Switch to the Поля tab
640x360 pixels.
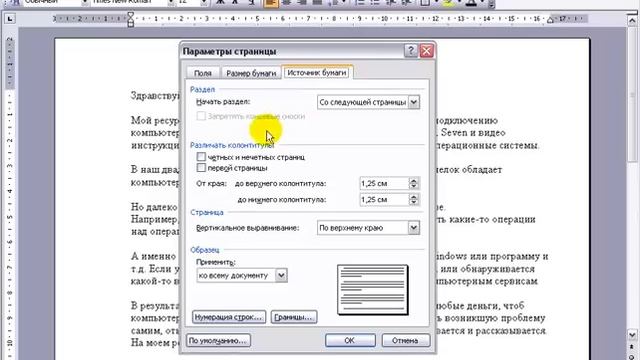[x=203, y=73]
